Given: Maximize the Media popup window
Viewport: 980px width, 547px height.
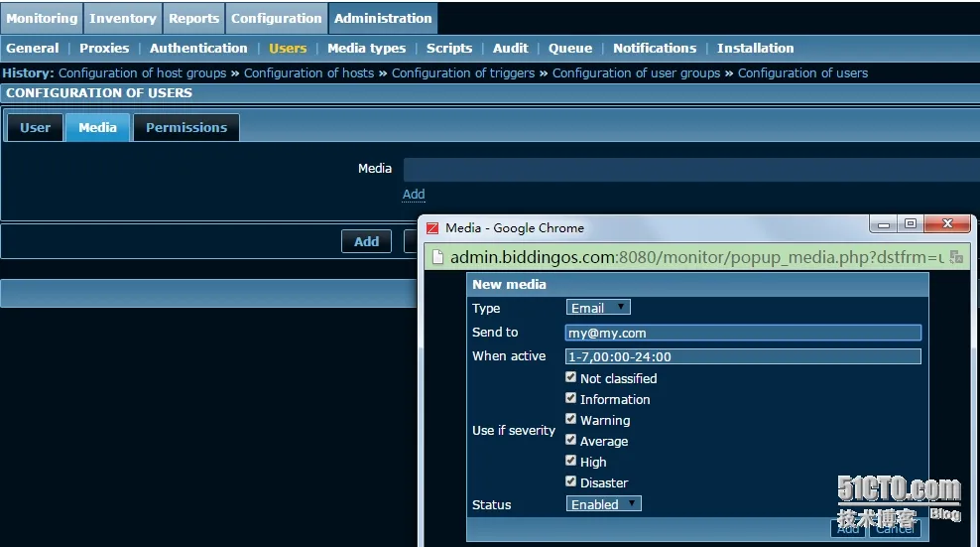Looking at the screenshot, I should click(911, 224).
